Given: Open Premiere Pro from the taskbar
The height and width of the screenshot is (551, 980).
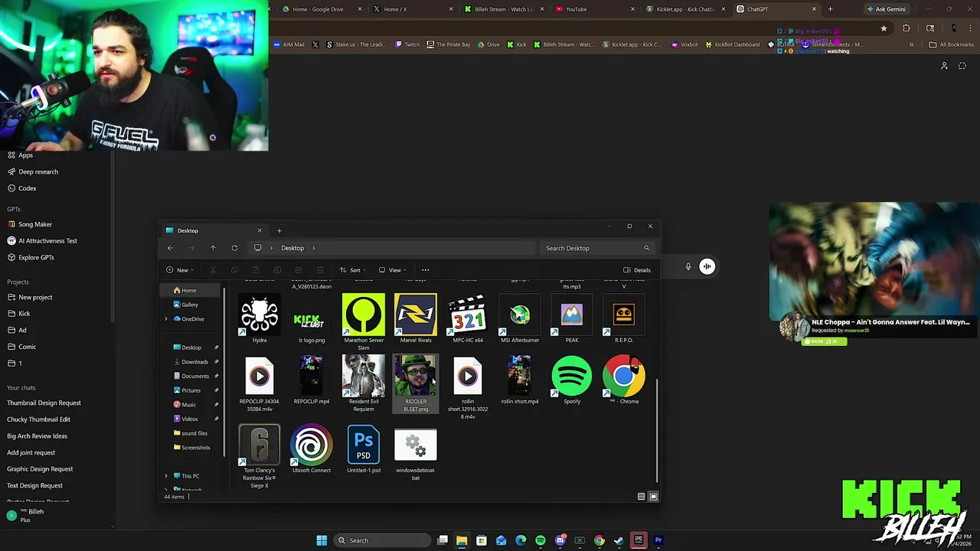Looking at the screenshot, I should (x=658, y=540).
